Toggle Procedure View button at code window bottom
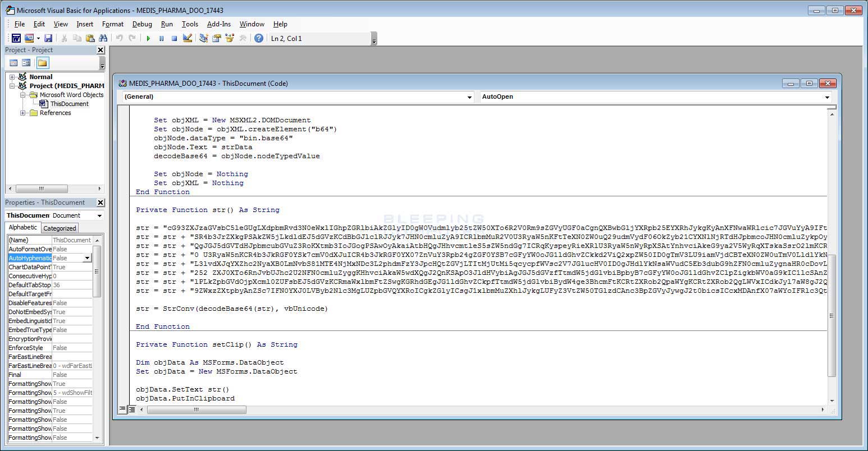This screenshot has width=868, height=451. point(122,409)
